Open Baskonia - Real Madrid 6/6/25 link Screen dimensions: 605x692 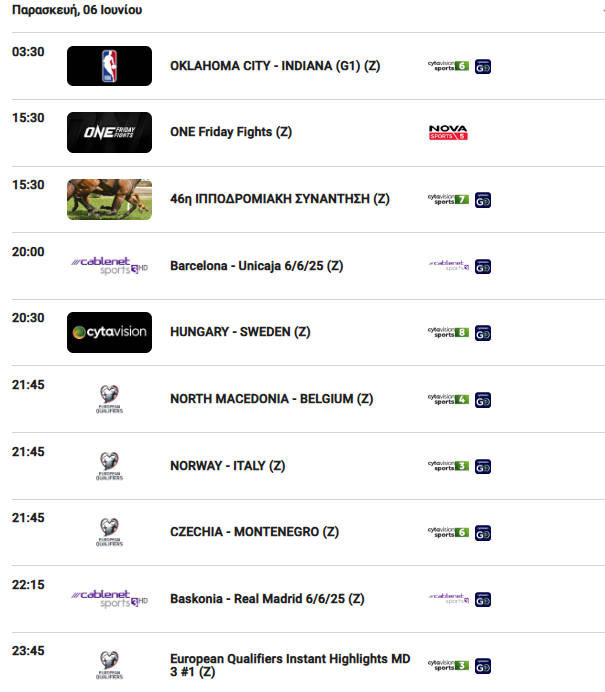(x=267, y=599)
